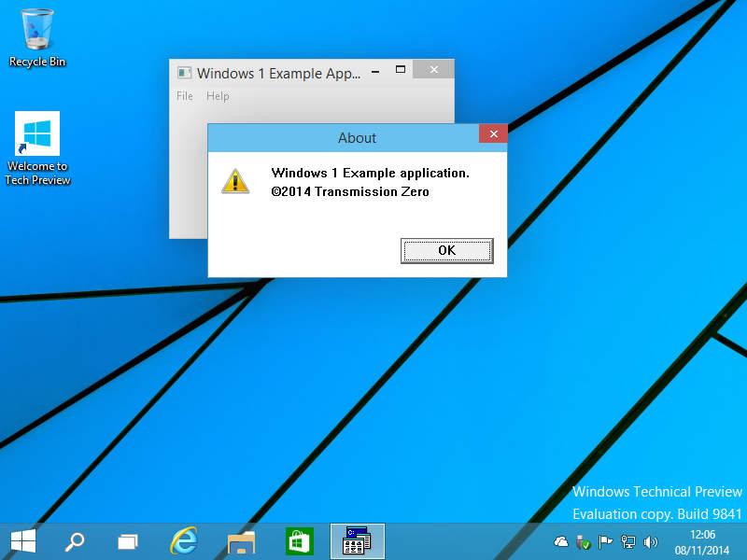Click the Example App taskbar button
Screen dimensions: 747x560
click(358, 541)
